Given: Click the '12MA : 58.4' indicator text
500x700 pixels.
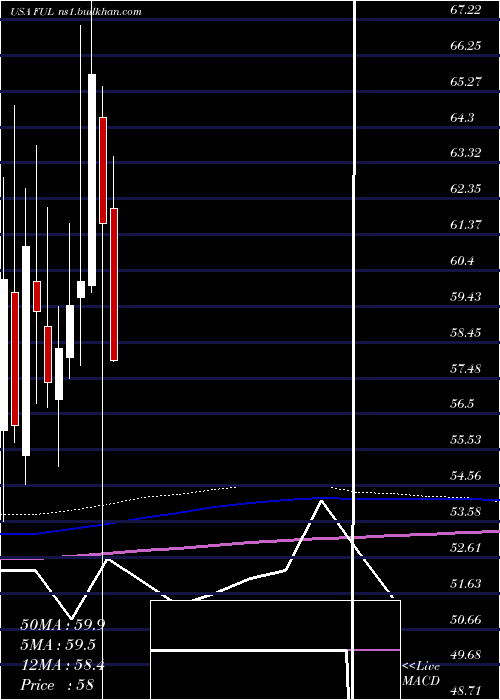Looking at the screenshot, I should click(x=62, y=665).
